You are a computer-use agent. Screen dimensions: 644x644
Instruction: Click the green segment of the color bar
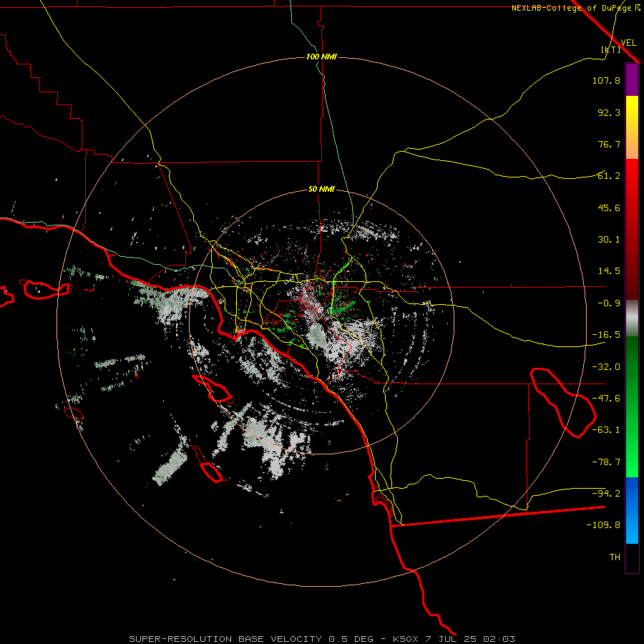[632, 407]
